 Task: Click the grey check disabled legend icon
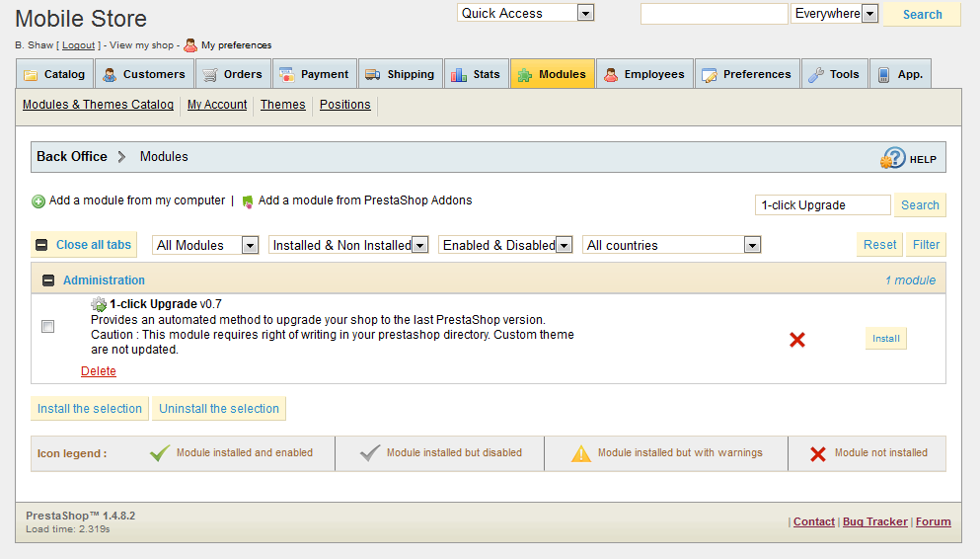coord(370,452)
